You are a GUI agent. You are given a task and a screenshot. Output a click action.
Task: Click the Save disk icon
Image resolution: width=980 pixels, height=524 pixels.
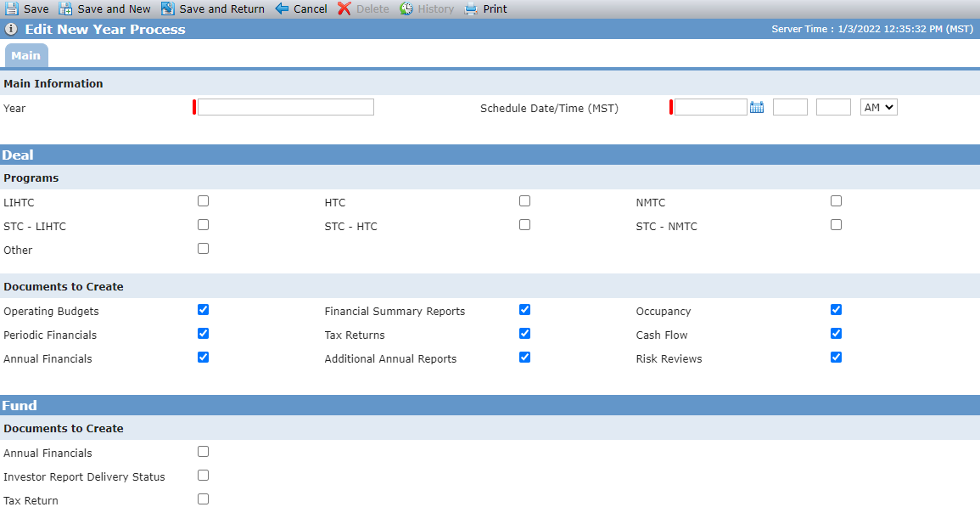point(11,8)
